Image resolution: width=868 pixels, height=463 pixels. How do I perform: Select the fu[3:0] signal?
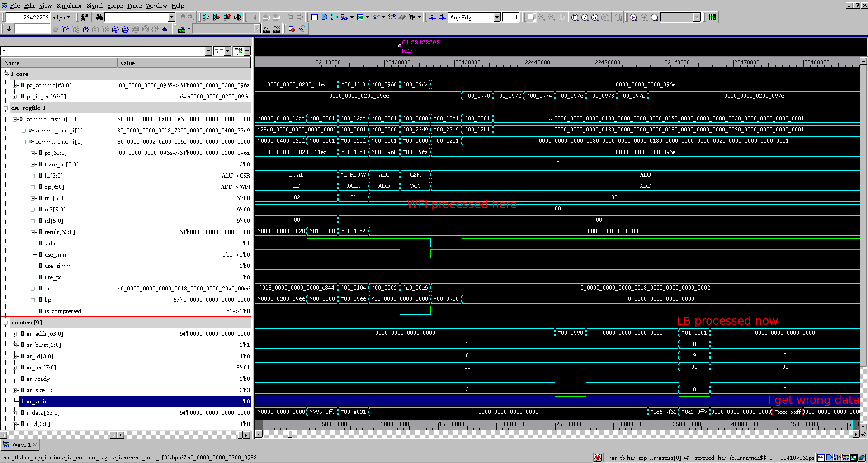point(53,176)
